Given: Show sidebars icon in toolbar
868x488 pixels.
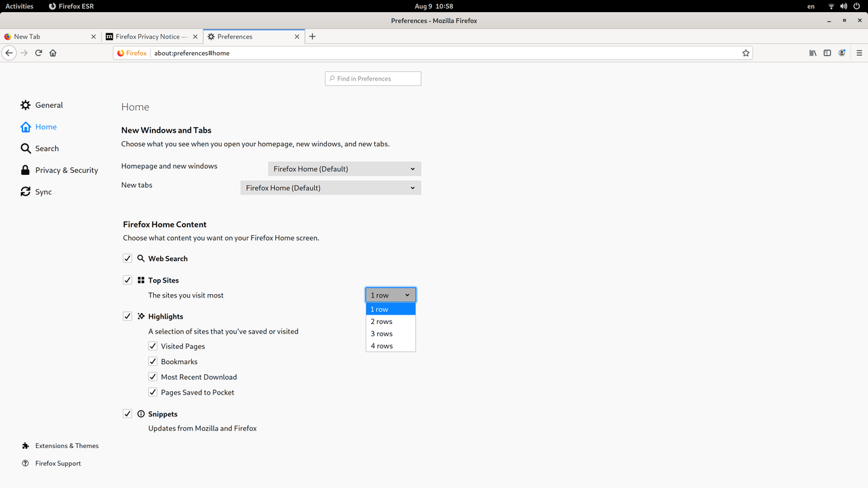Looking at the screenshot, I should (x=827, y=53).
